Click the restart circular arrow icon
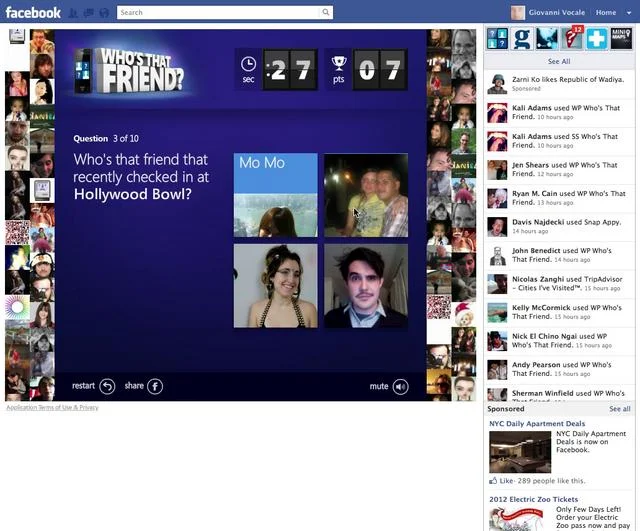Viewport: 640px width, 531px height. click(107, 386)
